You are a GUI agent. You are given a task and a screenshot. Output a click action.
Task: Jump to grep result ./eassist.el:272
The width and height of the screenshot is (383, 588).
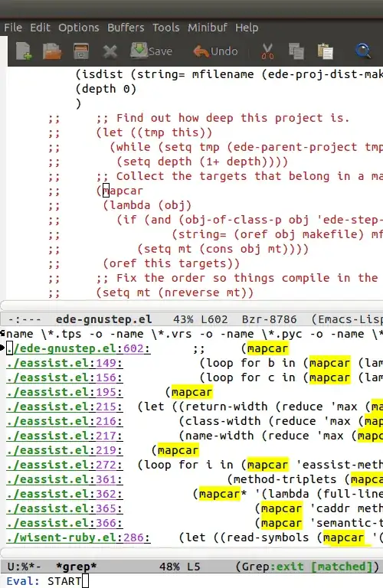pos(64,465)
